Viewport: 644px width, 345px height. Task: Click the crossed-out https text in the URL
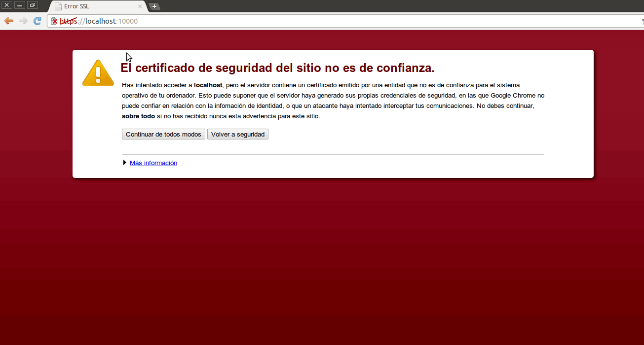click(x=69, y=21)
